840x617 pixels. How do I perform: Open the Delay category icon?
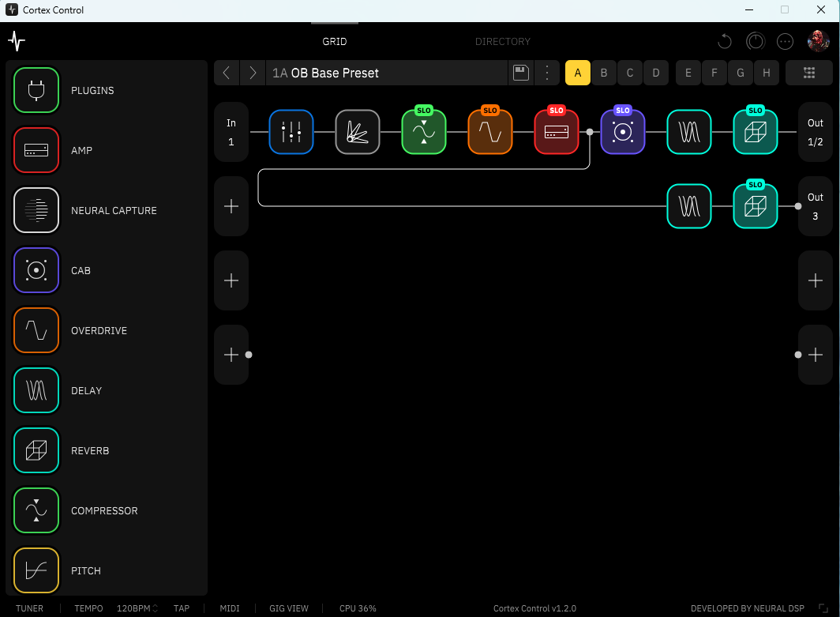tap(36, 390)
